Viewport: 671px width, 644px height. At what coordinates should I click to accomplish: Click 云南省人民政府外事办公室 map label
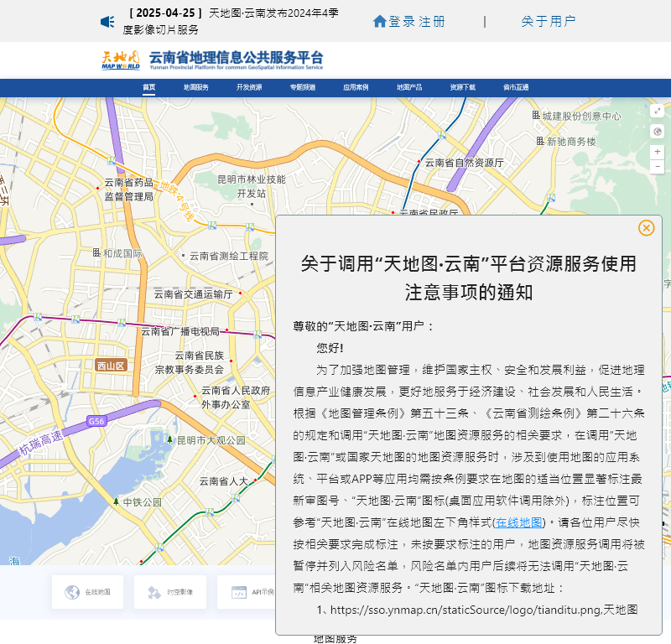pos(236,397)
